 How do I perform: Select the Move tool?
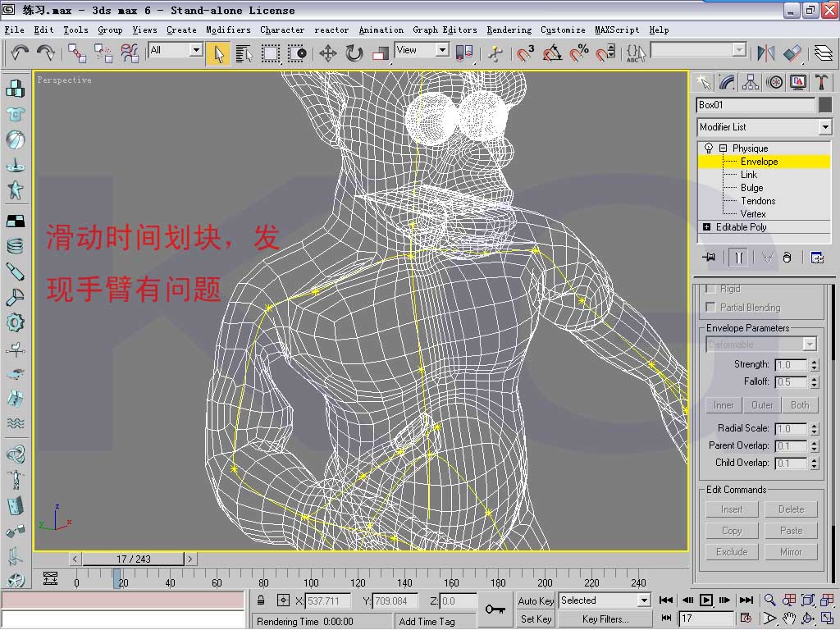tap(328, 53)
